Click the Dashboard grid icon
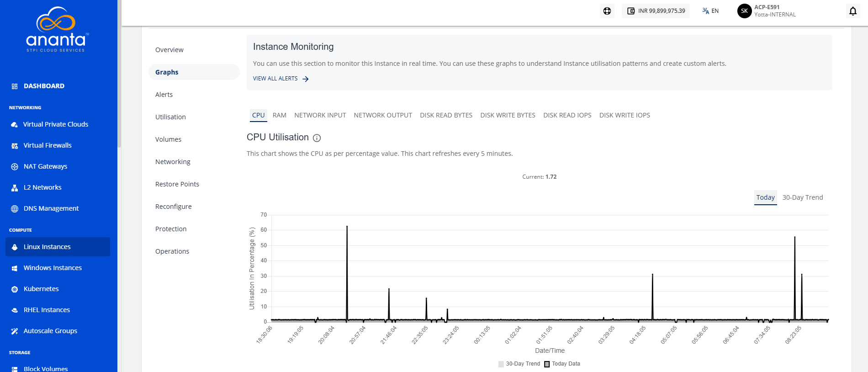Screen dimensions: 868x372 [x=15, y=86]
